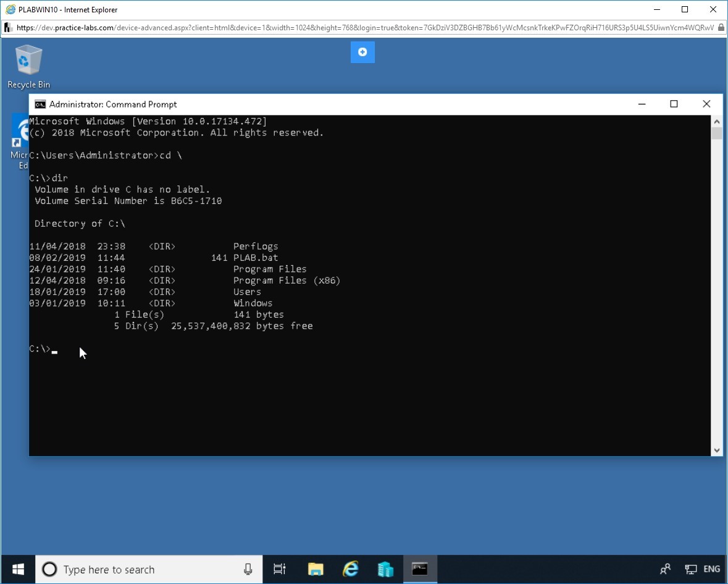The height and width of the screenshot is (584, 728).
Task: Close the Administrator Command Prompt window
Action: click(x=706, y=104)
